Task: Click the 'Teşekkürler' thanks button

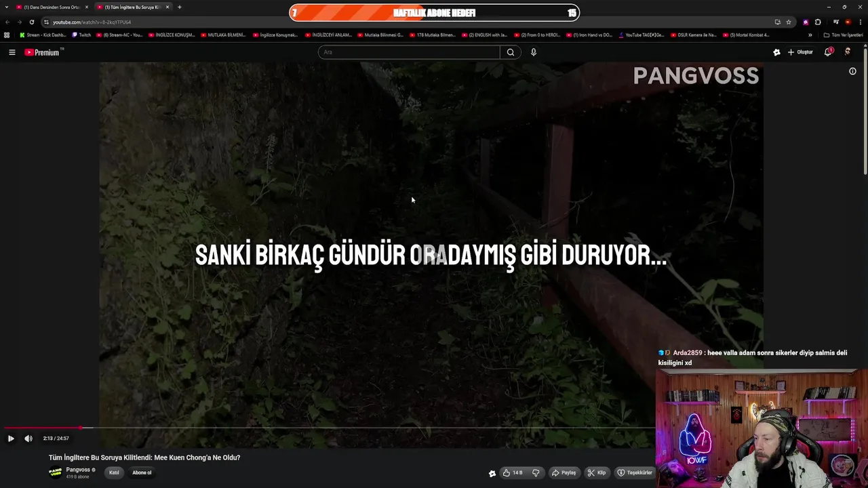Action: point(635,472)
